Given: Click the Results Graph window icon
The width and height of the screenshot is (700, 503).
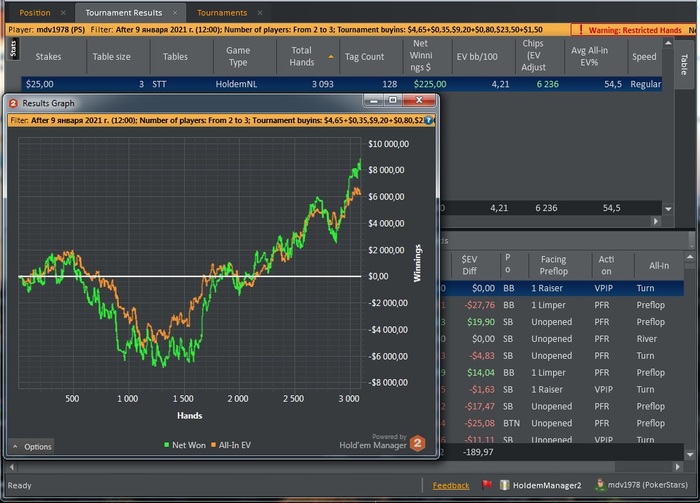Looking at the screenshot, I should tap(13, 103).
